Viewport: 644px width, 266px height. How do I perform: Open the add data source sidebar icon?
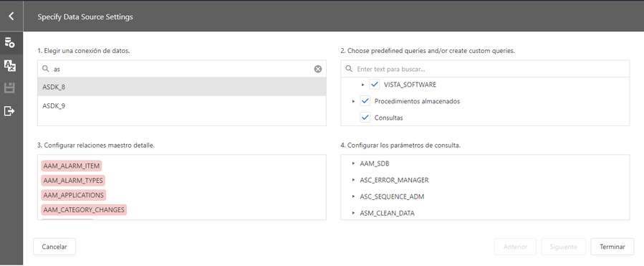(9, 42)
